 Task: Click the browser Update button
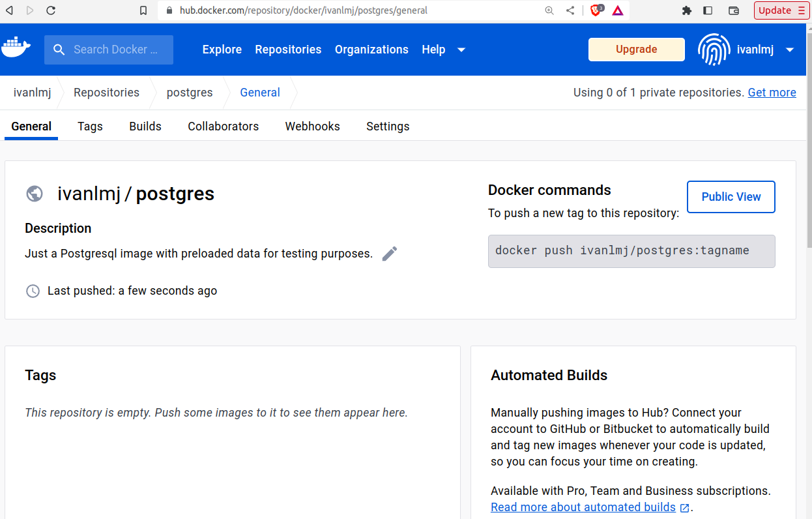pyautogui.click(x=781, y=10)
